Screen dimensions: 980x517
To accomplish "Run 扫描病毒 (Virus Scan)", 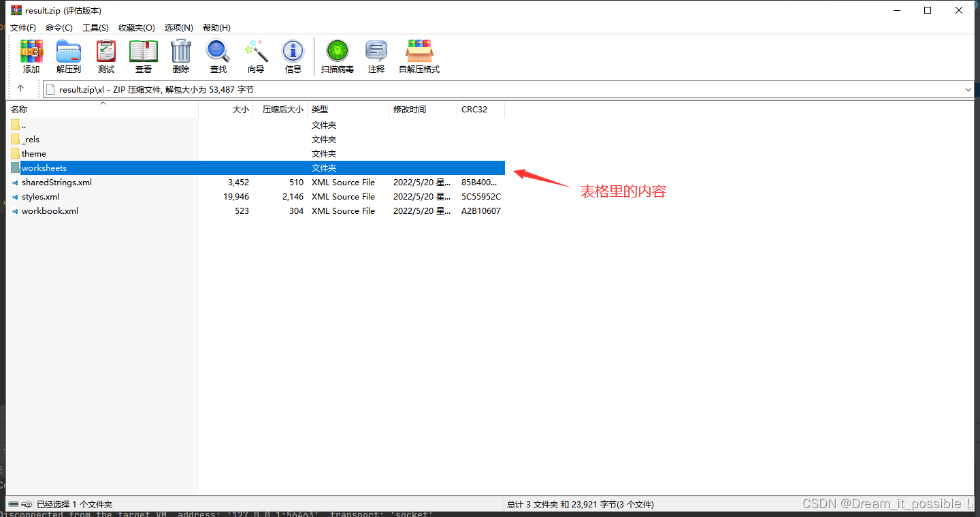I will (336, 56).
